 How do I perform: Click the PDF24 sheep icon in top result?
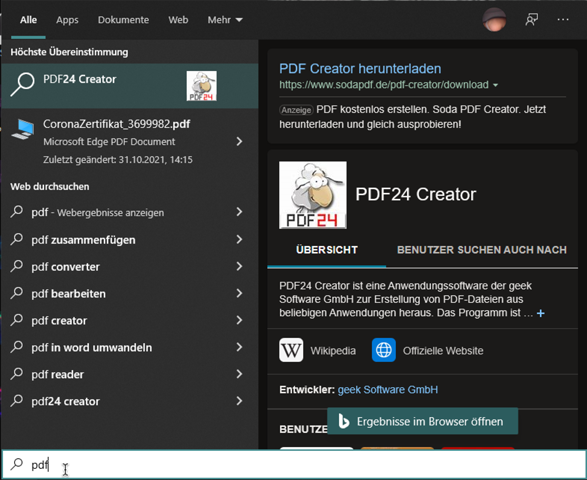201,86
